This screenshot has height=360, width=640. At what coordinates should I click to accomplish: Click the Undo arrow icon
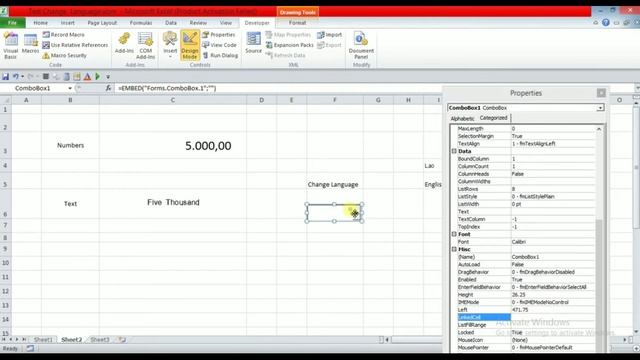click(x=16, y=76)
